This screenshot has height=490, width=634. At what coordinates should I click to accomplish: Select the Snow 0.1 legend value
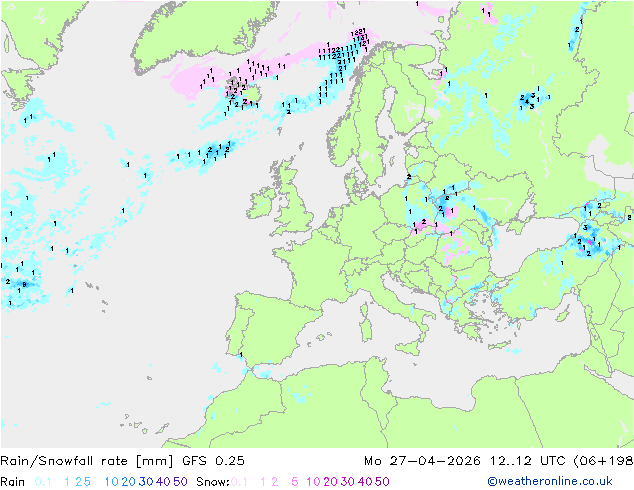coord(239,482)
